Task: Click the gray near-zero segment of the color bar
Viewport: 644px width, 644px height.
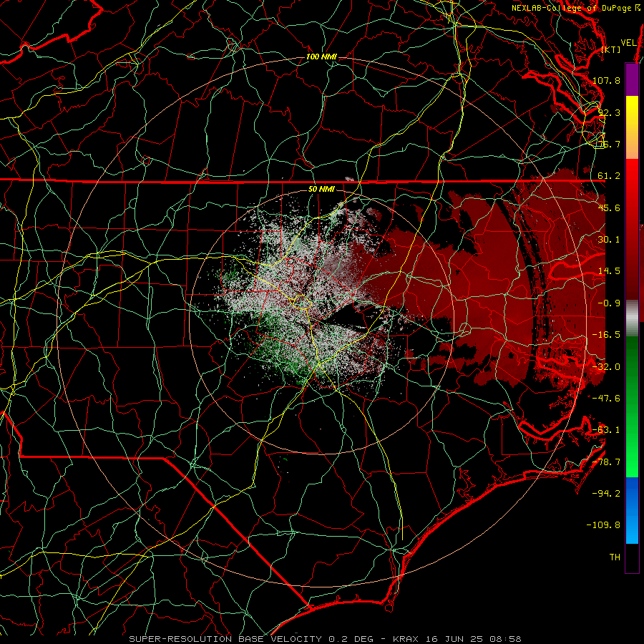Action: (x=632, y=318)
